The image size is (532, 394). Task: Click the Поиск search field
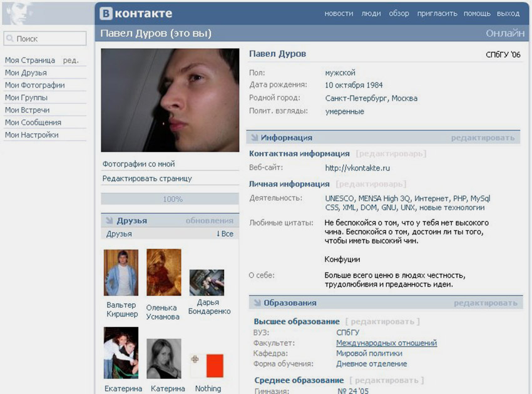tap(45, 39)
